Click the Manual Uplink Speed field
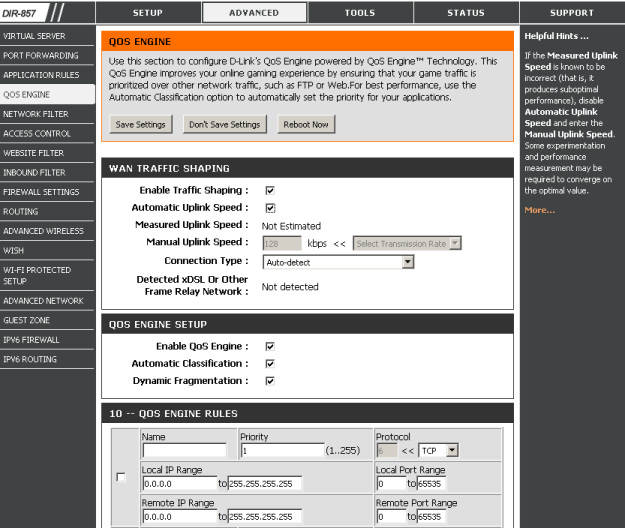This screenshot has height=528, width=625. click(x=282, y=243)
